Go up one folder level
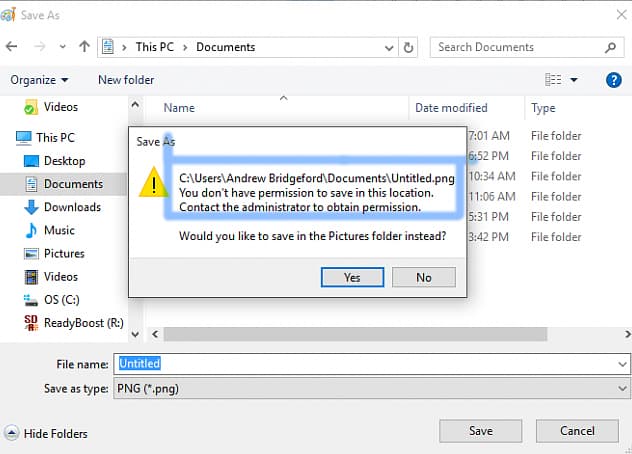Screen dimensions: 632x454 (84, 47)
